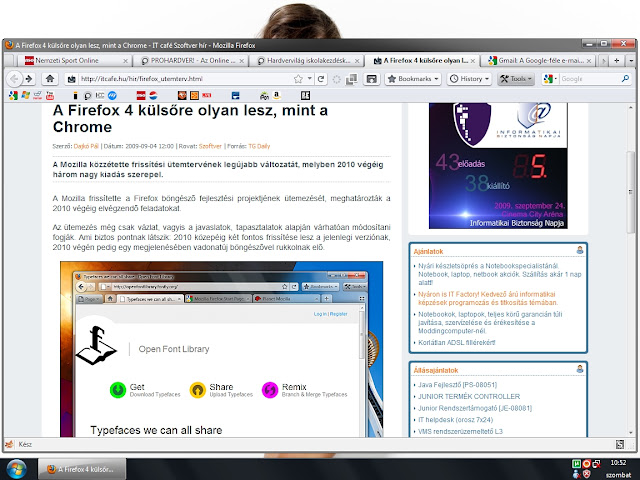The image size is (640, 480).
Task: Open the History dropdown menu
Action: coord(469,79)
